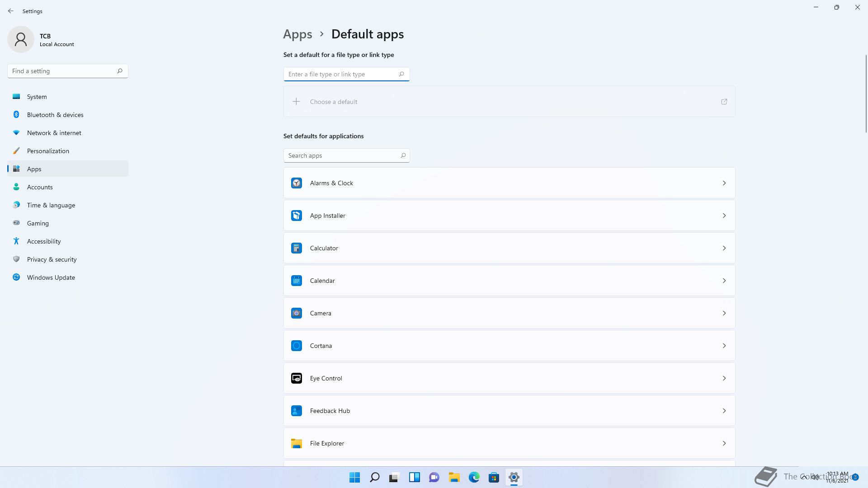Click the Feedback Hub row label

[330, 411]
